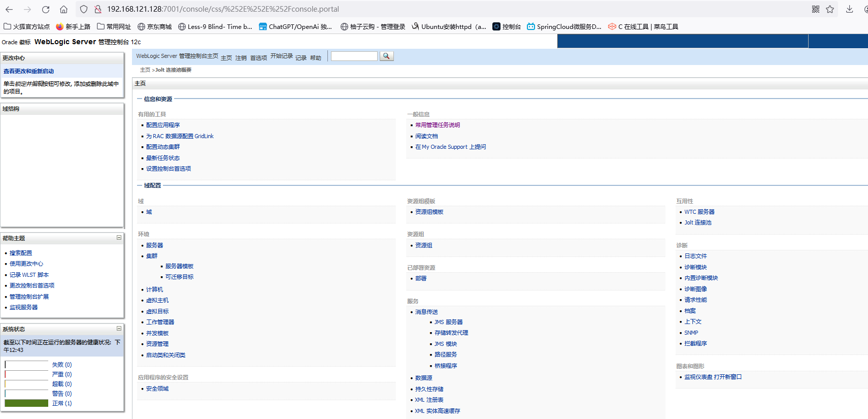Click 失败 (0) health status link
This screenshot has height=419, width=868.
point(62,365)
